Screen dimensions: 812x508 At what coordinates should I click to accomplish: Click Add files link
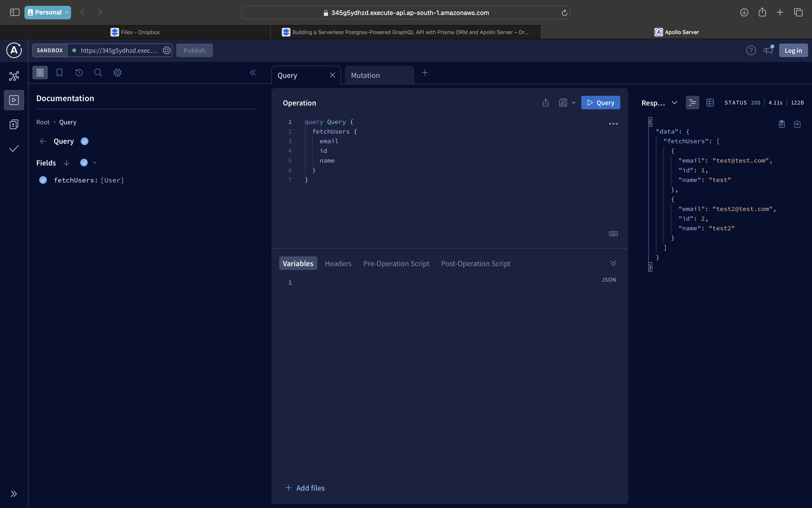point(305,488)
